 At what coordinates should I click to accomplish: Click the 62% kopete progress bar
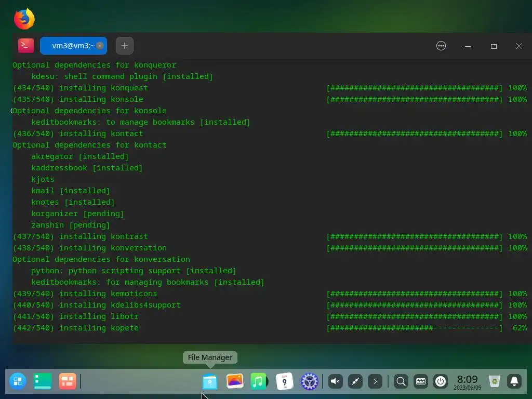[x=414, y=328]
